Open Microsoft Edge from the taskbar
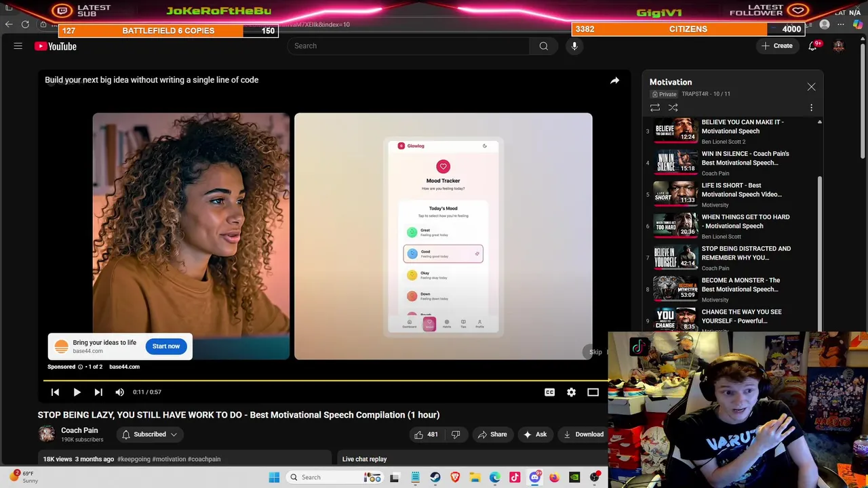868x488 pixels. click(x=495, y=477)
